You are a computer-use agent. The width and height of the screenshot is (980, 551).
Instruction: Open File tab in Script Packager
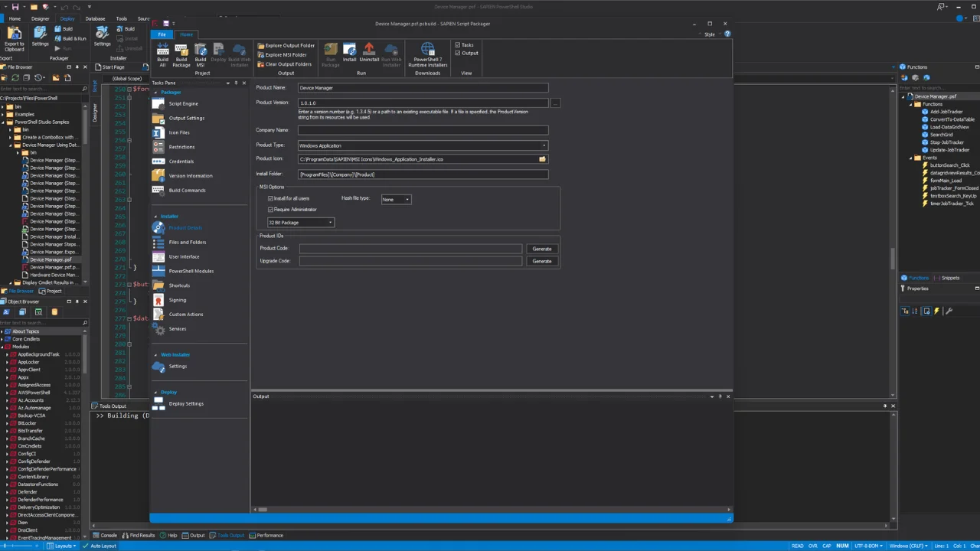coord(162,34)
